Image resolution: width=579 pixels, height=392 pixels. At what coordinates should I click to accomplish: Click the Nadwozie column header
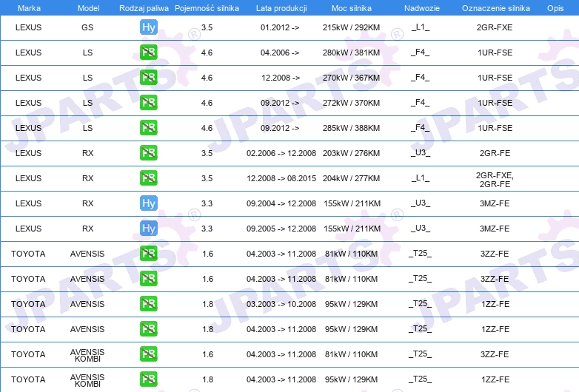(422, 8)
